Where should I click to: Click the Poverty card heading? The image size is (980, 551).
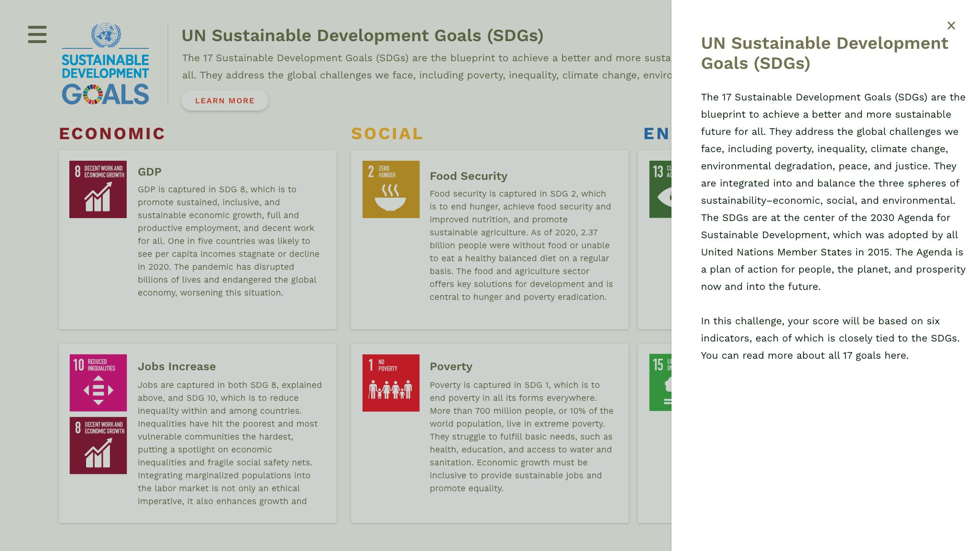click(x=451, y=366)
